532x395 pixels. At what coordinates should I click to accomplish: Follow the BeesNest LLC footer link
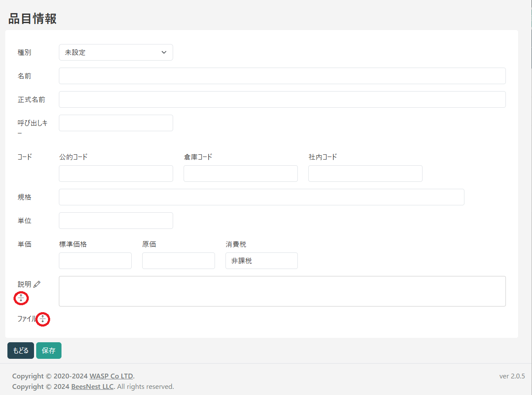click(92, 386)
